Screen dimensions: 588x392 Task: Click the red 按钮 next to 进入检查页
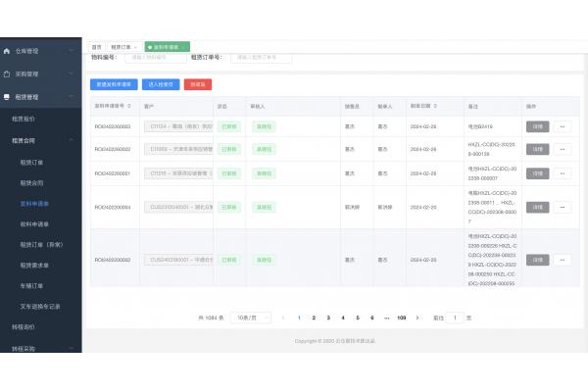[197, 84]
